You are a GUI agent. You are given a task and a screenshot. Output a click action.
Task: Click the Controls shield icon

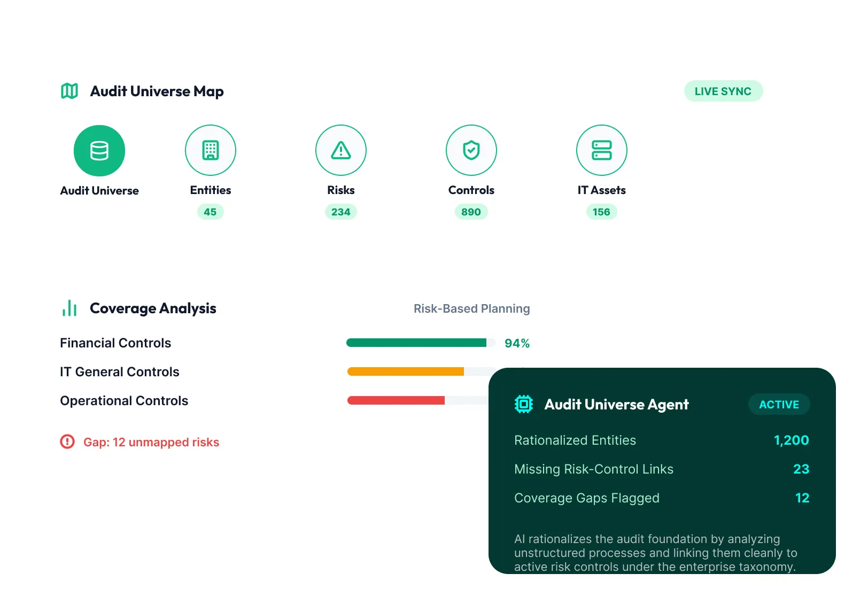click(x=471, y=150)
